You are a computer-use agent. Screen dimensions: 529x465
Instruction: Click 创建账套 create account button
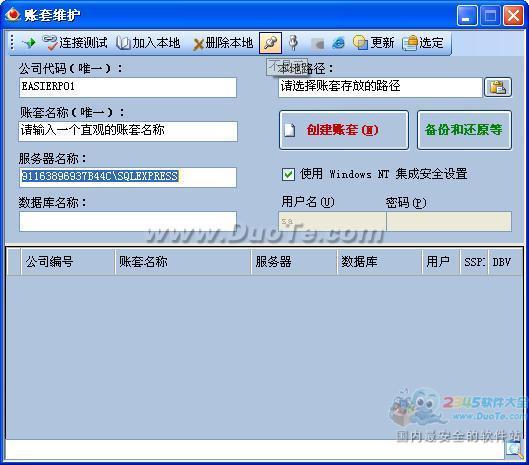click(x=344, y=130)
